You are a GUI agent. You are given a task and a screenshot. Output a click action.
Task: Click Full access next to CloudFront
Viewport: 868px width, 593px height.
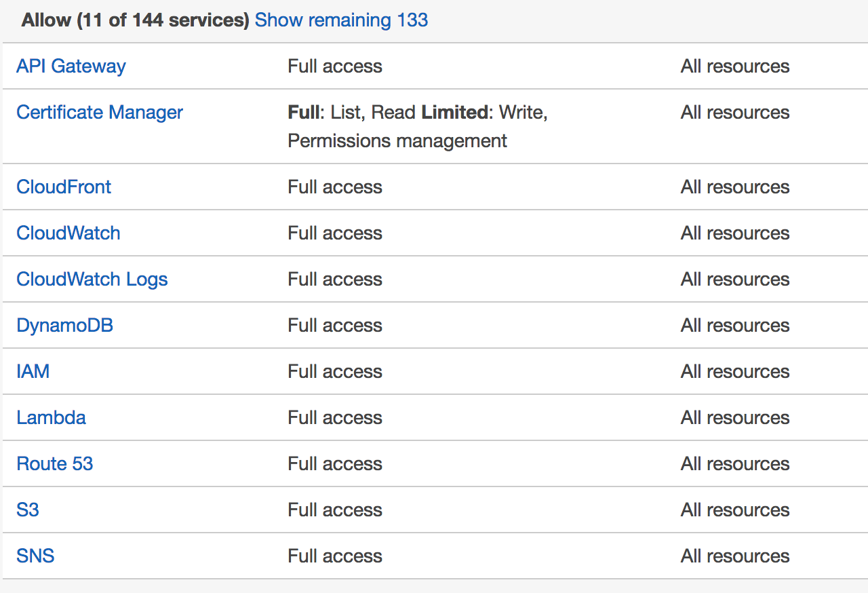[335, 187]
